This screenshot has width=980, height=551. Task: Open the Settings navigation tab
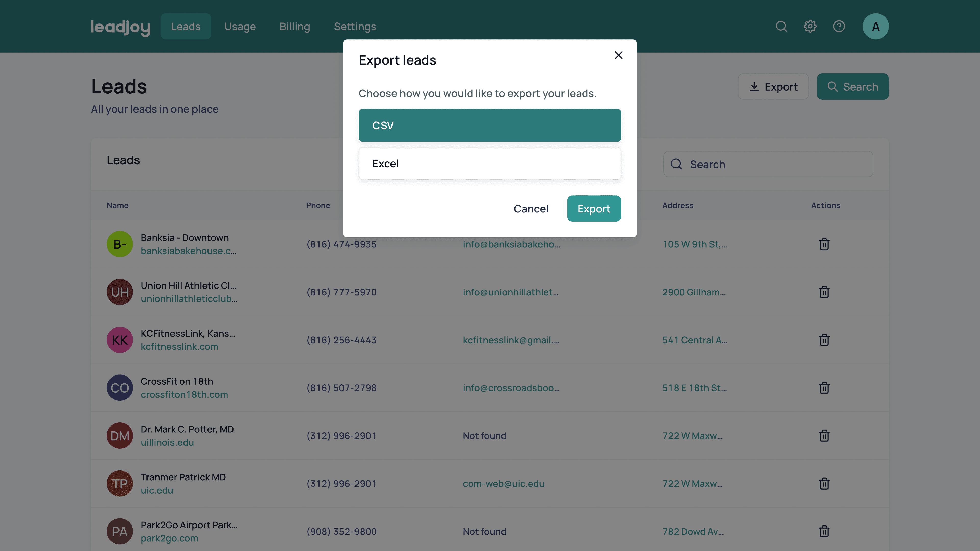pos(355,26)
